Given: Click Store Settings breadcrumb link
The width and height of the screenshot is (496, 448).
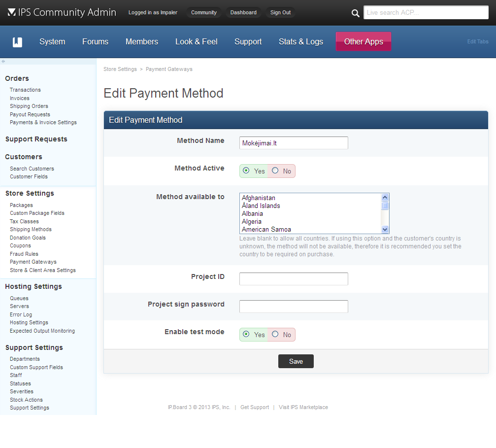Looking at the screenshot, I should [x=120, y=69].
